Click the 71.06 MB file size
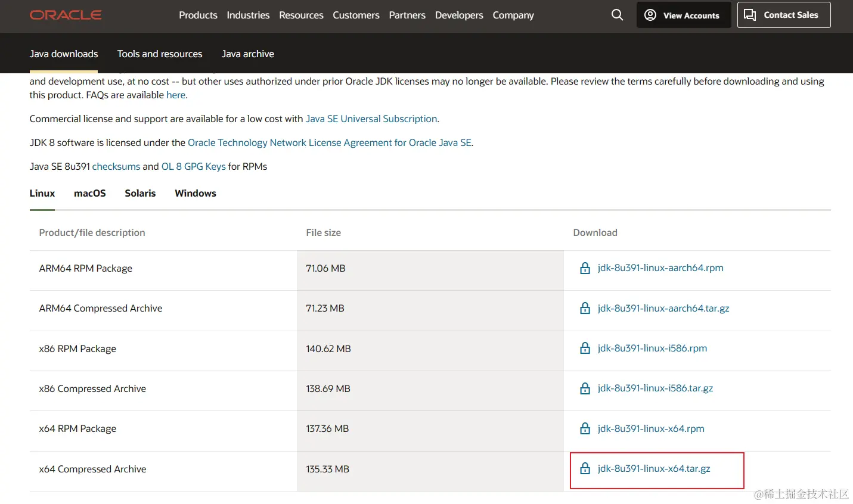The width and height of the screenshot is (853, 504). pos(325,268)
